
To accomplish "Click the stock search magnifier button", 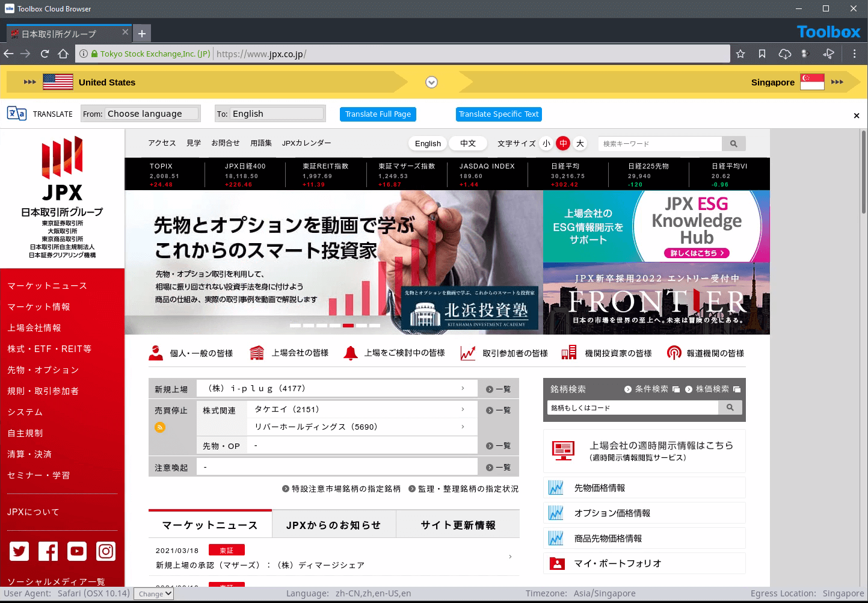I will pos(730,407).
